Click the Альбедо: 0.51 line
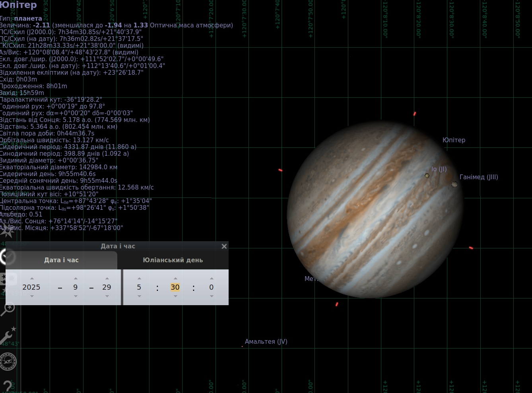Screen dimensions: 532x393 coord(21,215)
